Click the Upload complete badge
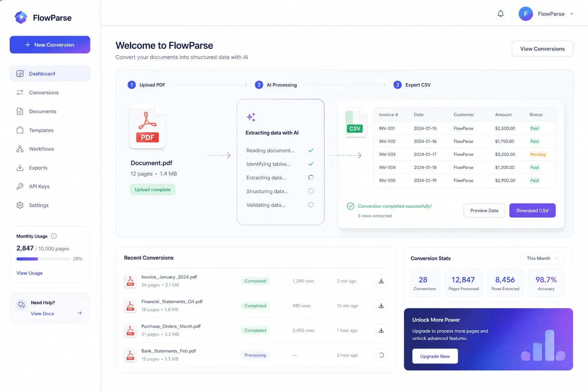 [x=152, y=189]
